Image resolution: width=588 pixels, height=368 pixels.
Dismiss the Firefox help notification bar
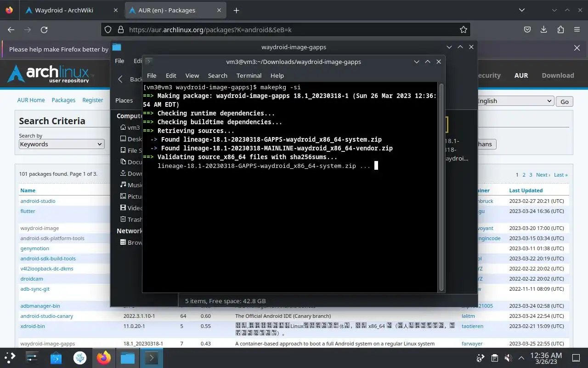point(577,48)
